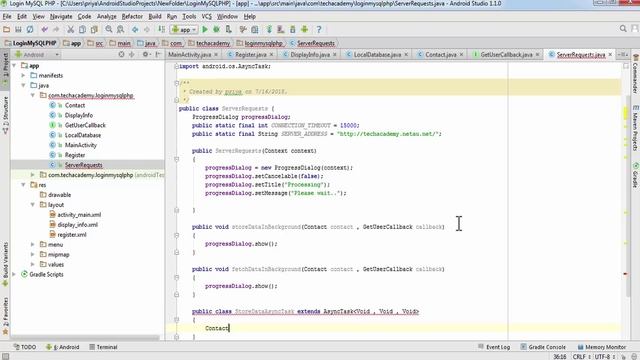Open the Event Log button
640x360 pixels.
pos(494,347)
